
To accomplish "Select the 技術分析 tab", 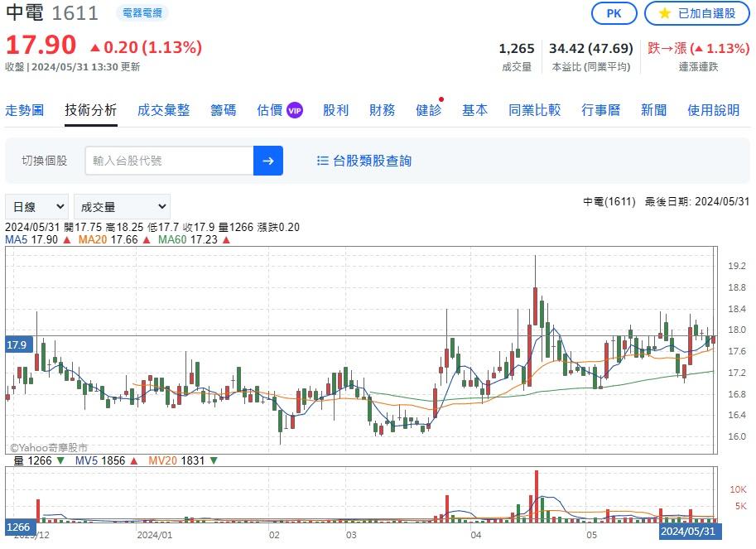I will [x=90, y=110].
